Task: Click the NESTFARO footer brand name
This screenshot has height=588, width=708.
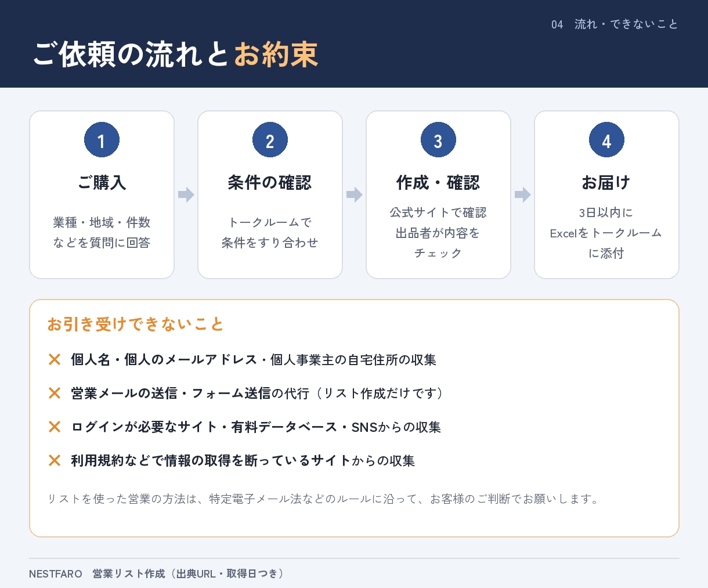Action: point(56,573)
